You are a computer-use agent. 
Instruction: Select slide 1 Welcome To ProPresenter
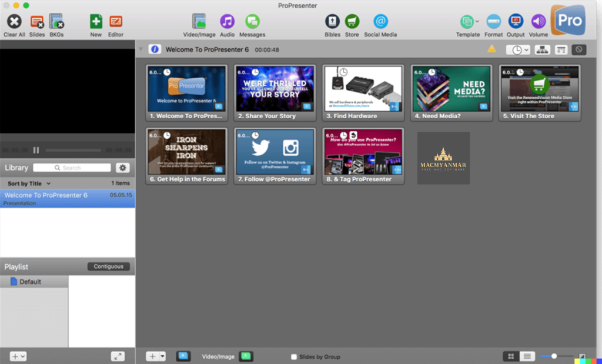point(186,93)
